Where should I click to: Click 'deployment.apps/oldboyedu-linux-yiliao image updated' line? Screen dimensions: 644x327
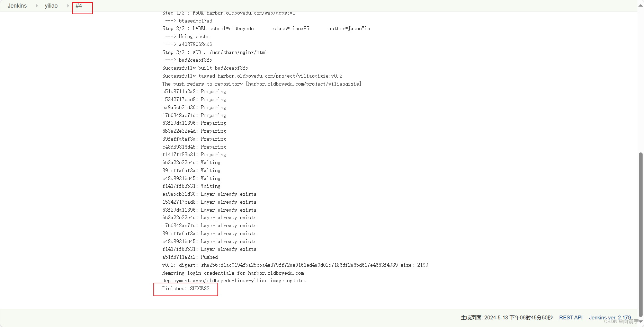tap(234, 281)
